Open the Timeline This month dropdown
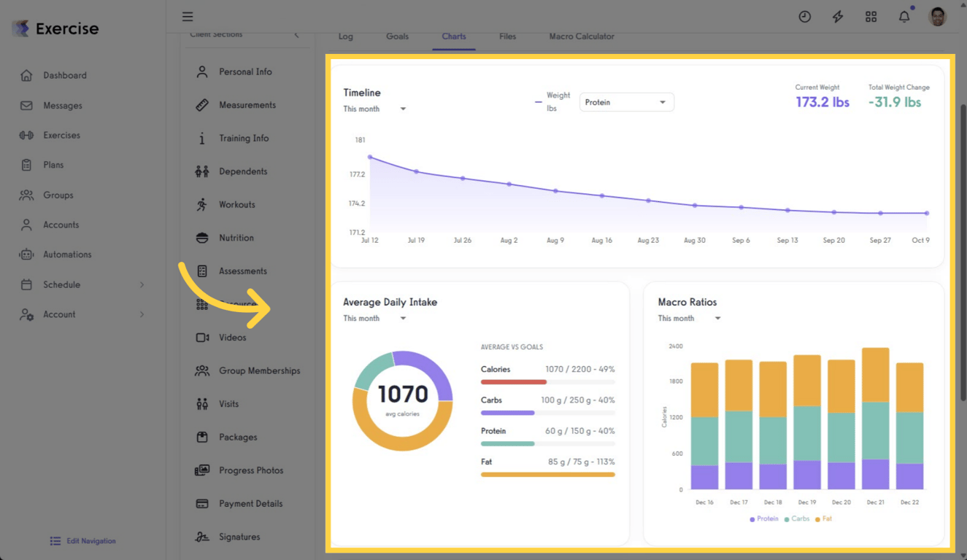 [x=374, y=108]
